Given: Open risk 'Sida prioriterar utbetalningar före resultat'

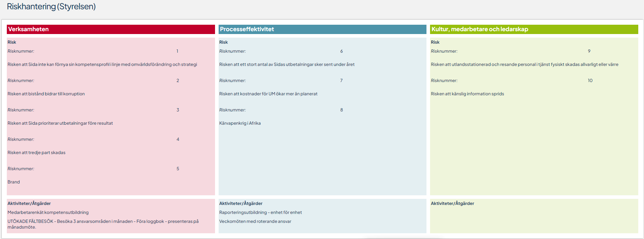Looking at the screenshot, I should pos(60,123).
